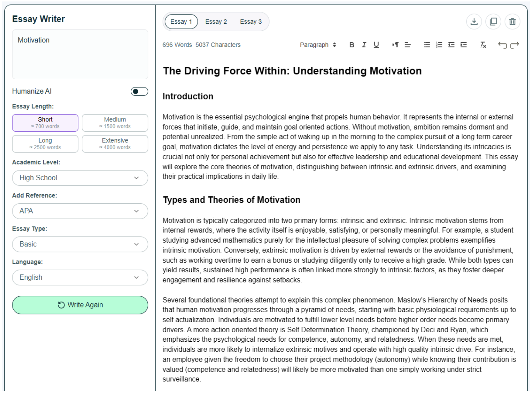Clear text formatting
The width and height of the screenshot is (532, 399).
click(483, 45)
